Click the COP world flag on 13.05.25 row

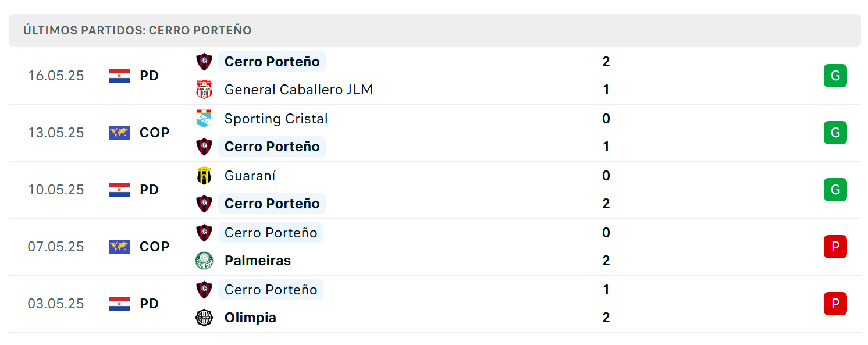[x=119, y=133]
